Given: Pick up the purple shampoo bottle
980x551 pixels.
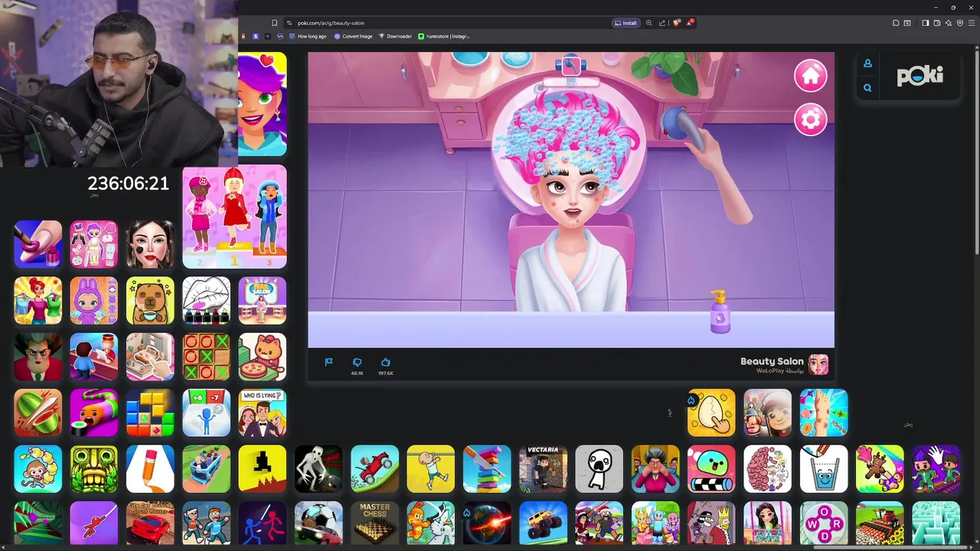Looking at the screenshot, I should (720, 311).
